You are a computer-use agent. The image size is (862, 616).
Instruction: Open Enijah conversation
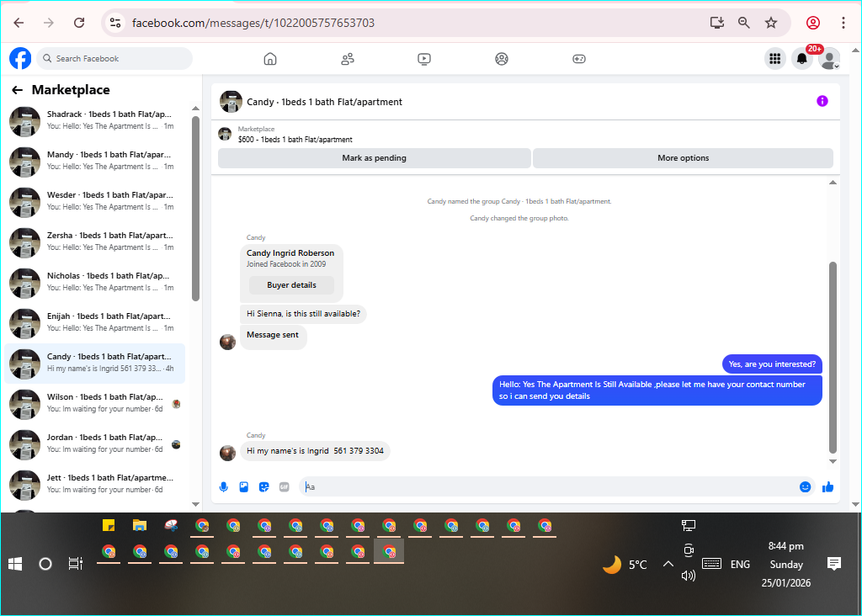point(95,322)
